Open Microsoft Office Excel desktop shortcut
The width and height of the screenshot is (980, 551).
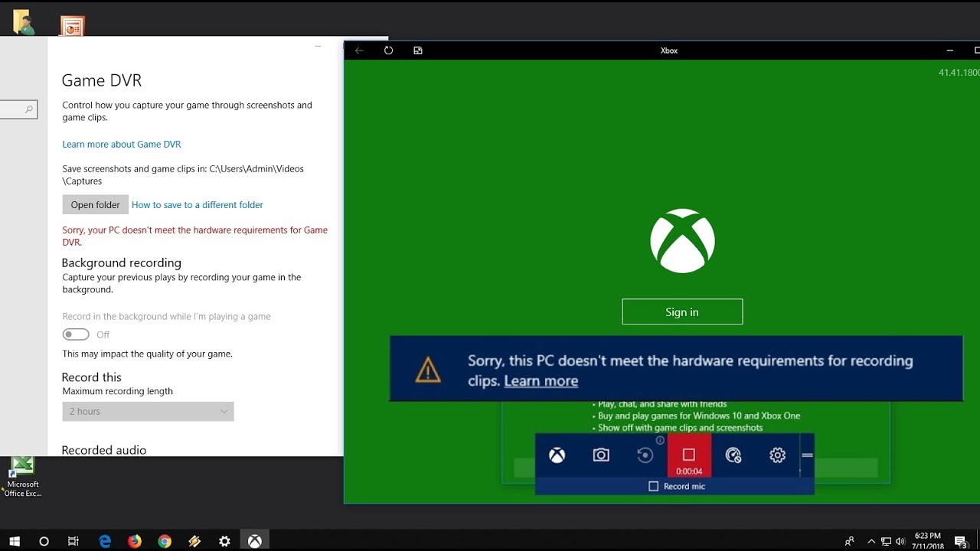[23, 476]
